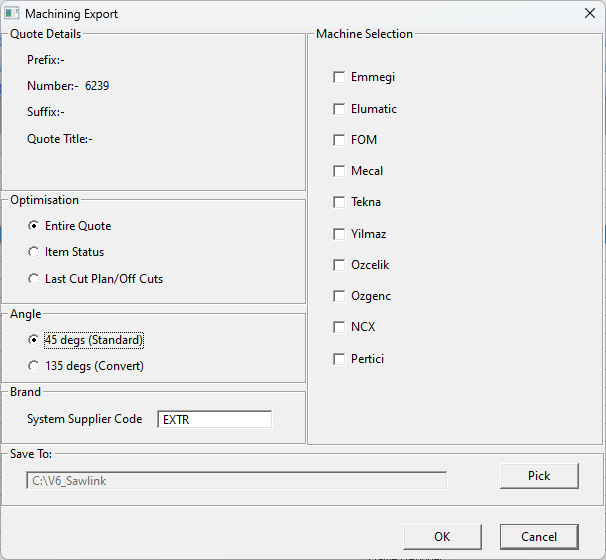Check the FOM machine option
The height and width of the screenshot is (560, 606).
coord(340,140)
